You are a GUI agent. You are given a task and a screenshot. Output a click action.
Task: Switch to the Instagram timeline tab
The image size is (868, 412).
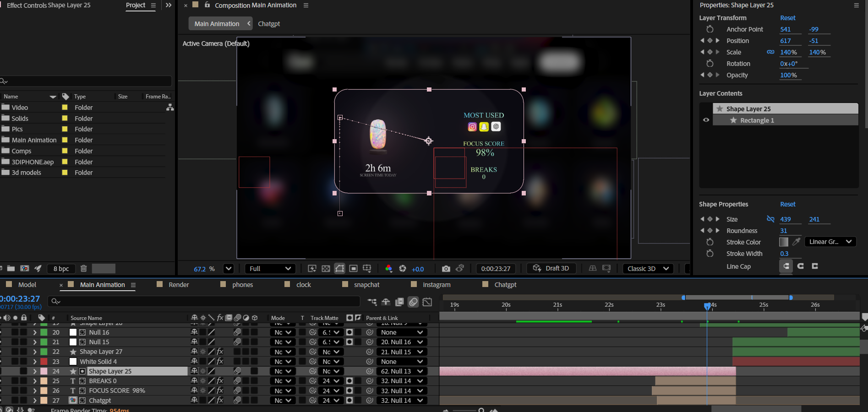[x=436, y=285]
